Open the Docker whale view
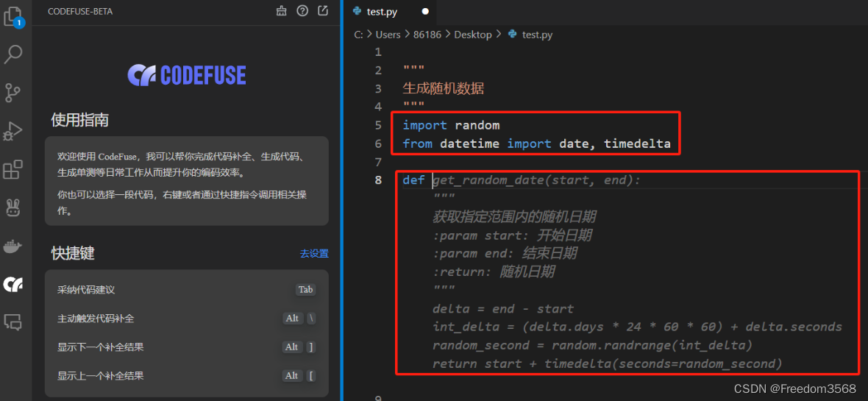This screenshot has width=868, height=401. (x=13, y=246)
